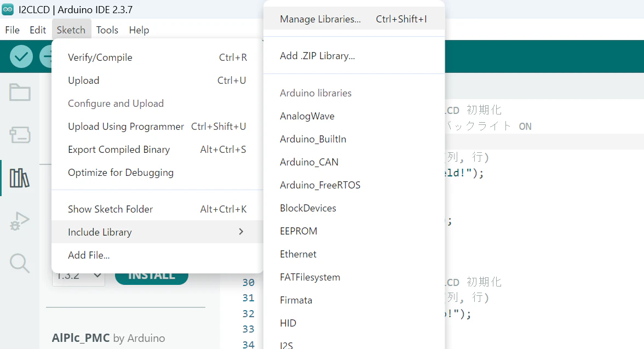This screenshot has height=349, width=644.
Task: Select Configure and Upload
Action: pyautogui.click(x=157, y=104)
